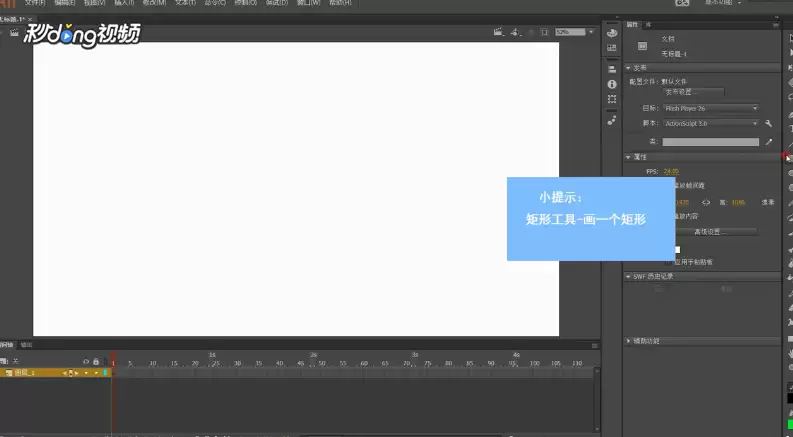Click the ActionScript settings wrench icon
Screen dimensions: 793x437
coord(769,123)
